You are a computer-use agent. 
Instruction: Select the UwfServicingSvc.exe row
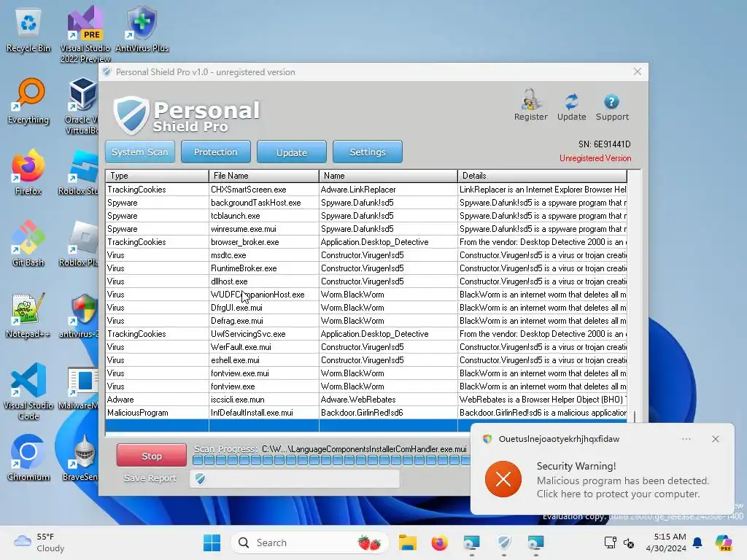tap(366, 334)
